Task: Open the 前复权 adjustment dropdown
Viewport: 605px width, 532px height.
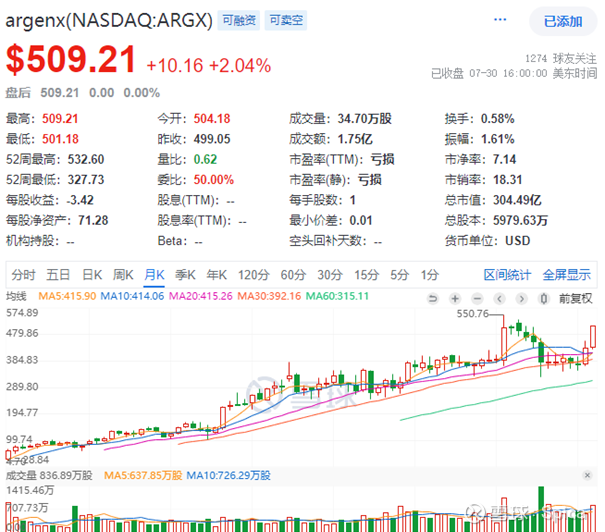Action: [x=576, y=299]
